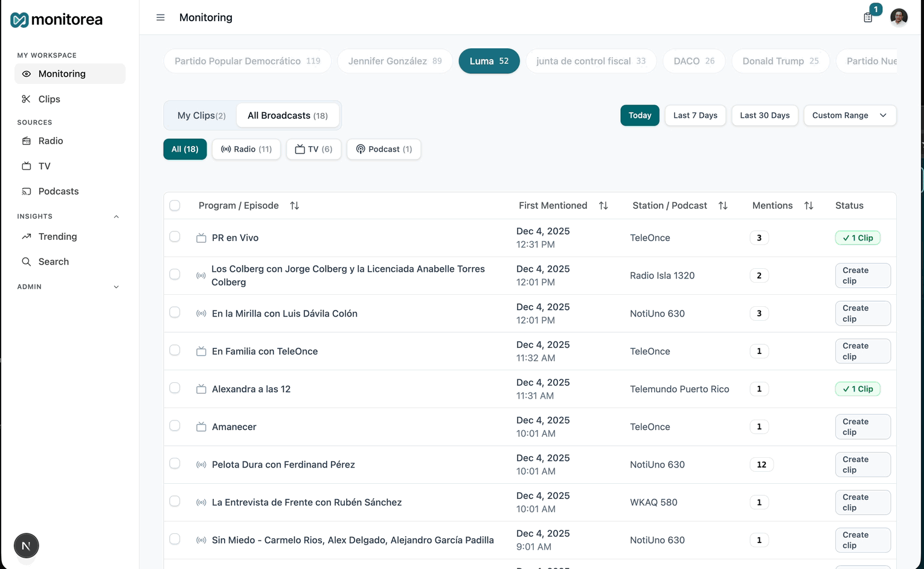Open the notifications clipboard icon
Screen dimensions: 924x569
tap(868, 18)
